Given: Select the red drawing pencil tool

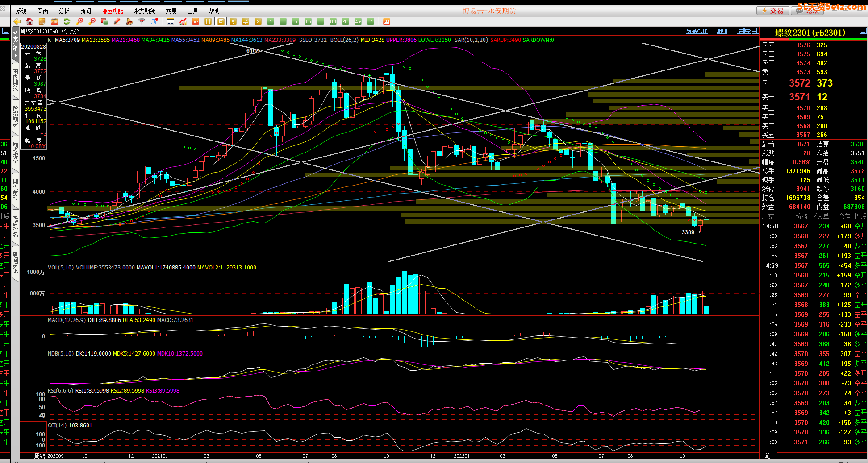Looking at the screenshot, I should point(117,21).
